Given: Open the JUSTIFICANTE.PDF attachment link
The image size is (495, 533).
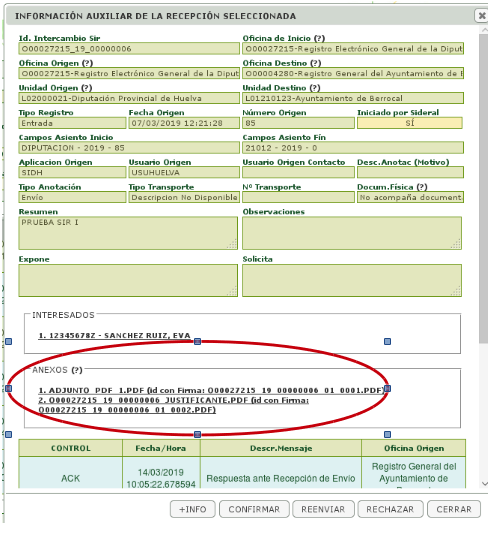Looking at the screenshot, I should coord(173,405).
